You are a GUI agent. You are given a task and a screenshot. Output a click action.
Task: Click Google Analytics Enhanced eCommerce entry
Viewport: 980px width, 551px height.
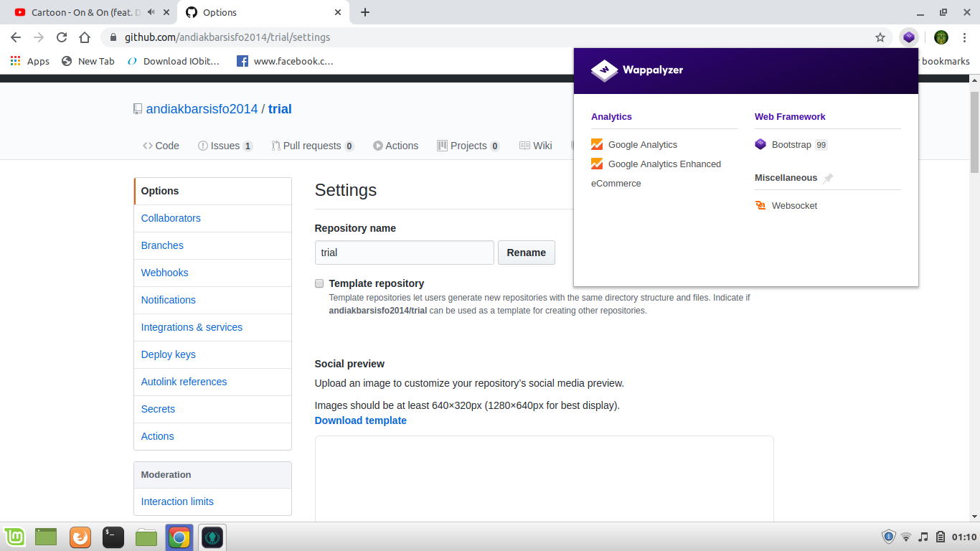tap(656, 174)
